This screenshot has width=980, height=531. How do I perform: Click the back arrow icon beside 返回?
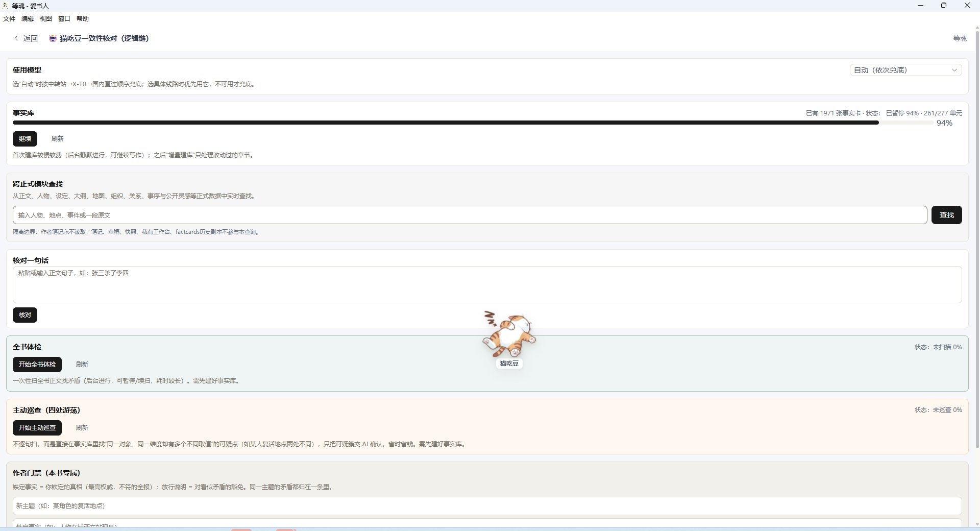pos(16,38)
